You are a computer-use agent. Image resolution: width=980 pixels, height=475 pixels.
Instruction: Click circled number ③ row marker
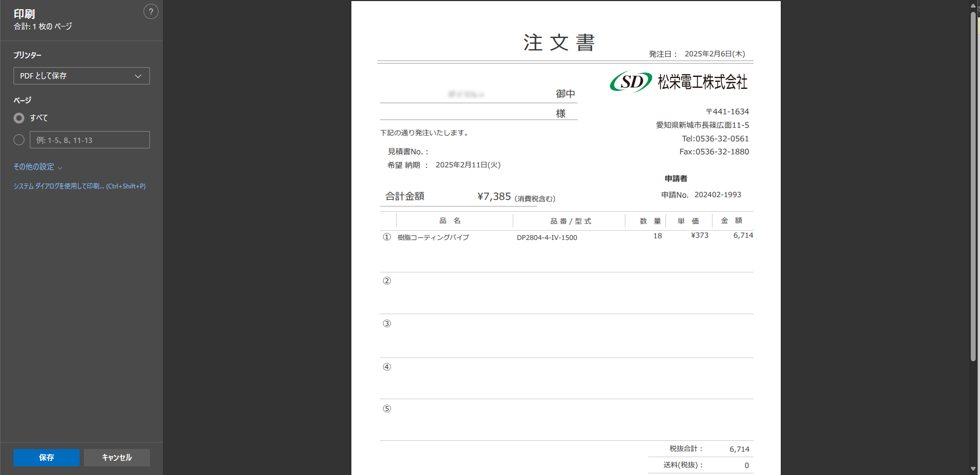click(387, 323)
